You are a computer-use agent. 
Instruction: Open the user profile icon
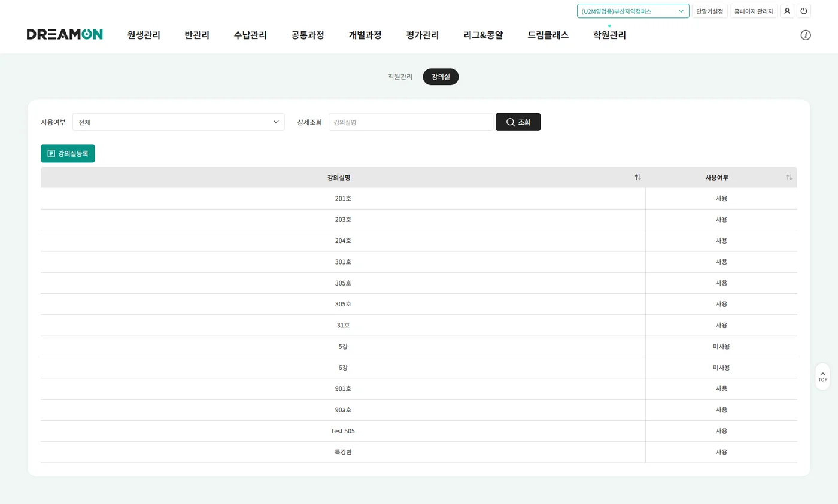[787, 11]
